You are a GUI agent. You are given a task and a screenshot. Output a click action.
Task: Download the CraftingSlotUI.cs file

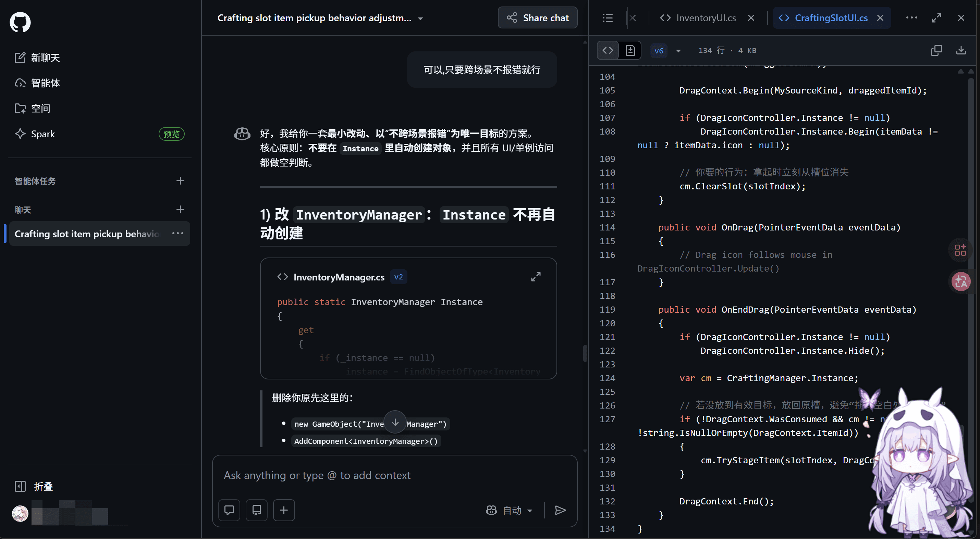point(961,50)
